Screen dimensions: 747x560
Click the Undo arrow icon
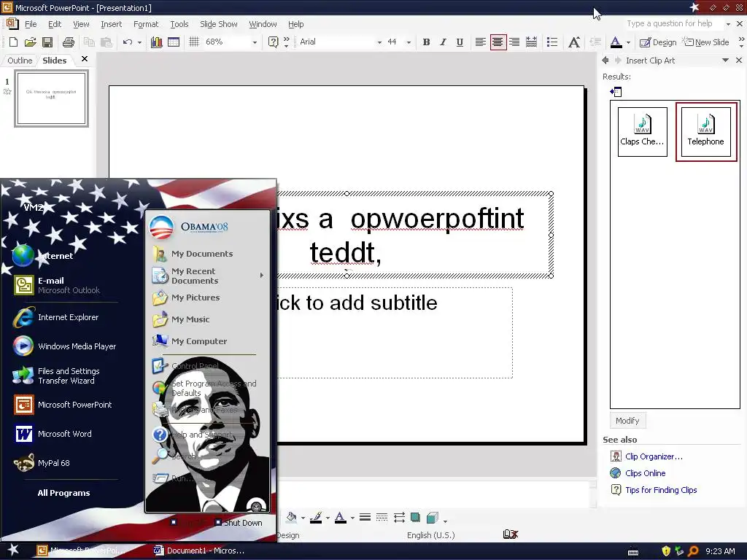pyautogui.click(x=127, y=42)
